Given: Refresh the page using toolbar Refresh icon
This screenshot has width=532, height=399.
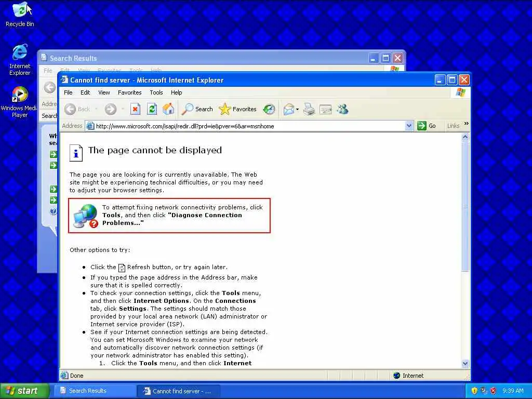Looking at the screenshot, I should click(152, 109).
